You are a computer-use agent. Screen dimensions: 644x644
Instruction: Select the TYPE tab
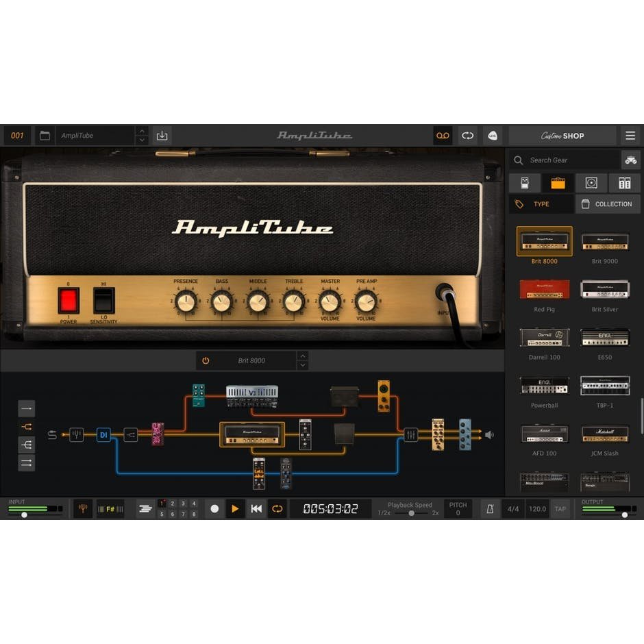click(x=541, y=203)
